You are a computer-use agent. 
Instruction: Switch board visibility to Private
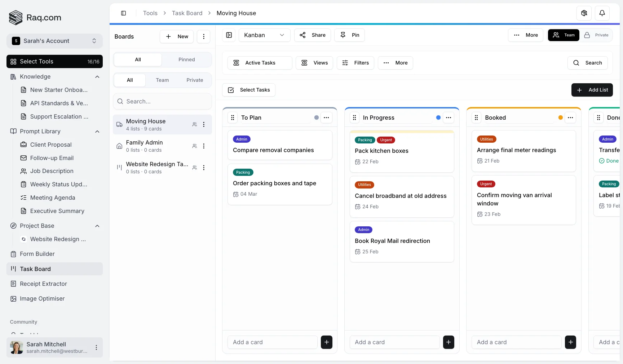pos(597,35)
